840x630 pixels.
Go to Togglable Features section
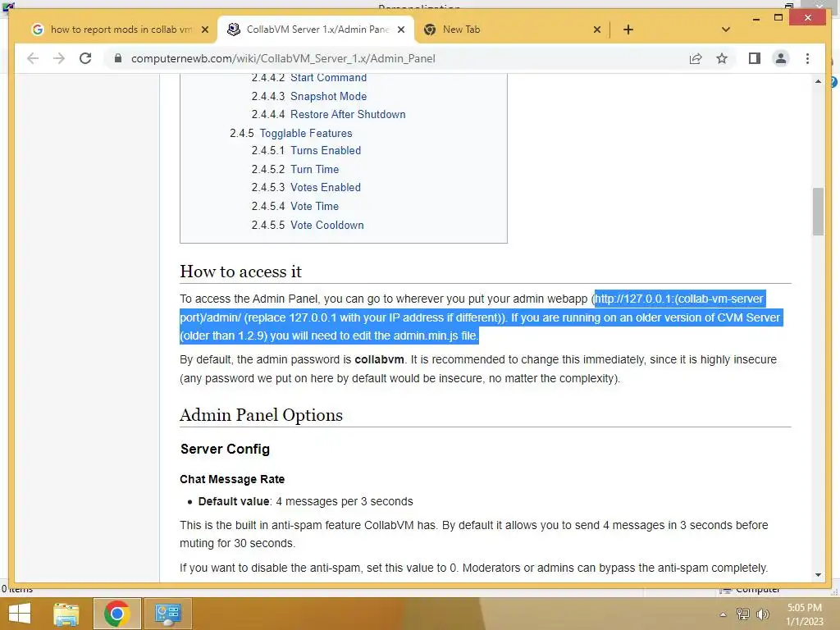coord(306,134)
